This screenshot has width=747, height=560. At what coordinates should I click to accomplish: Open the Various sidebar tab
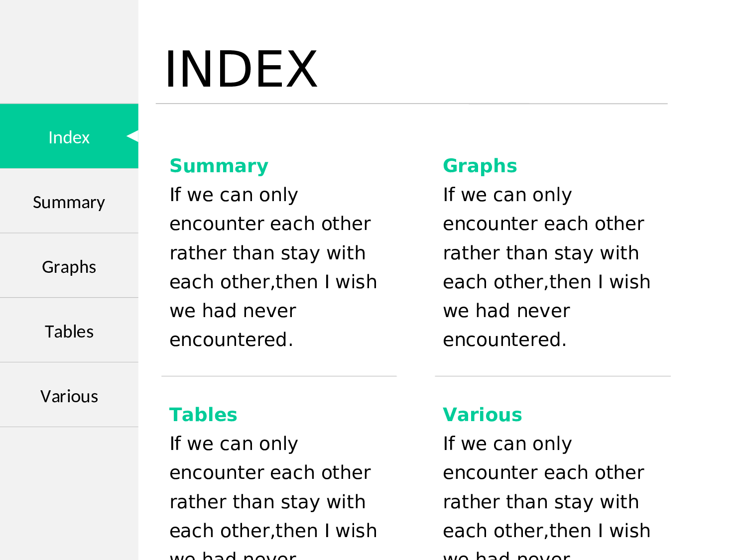(x=69, y=396)
